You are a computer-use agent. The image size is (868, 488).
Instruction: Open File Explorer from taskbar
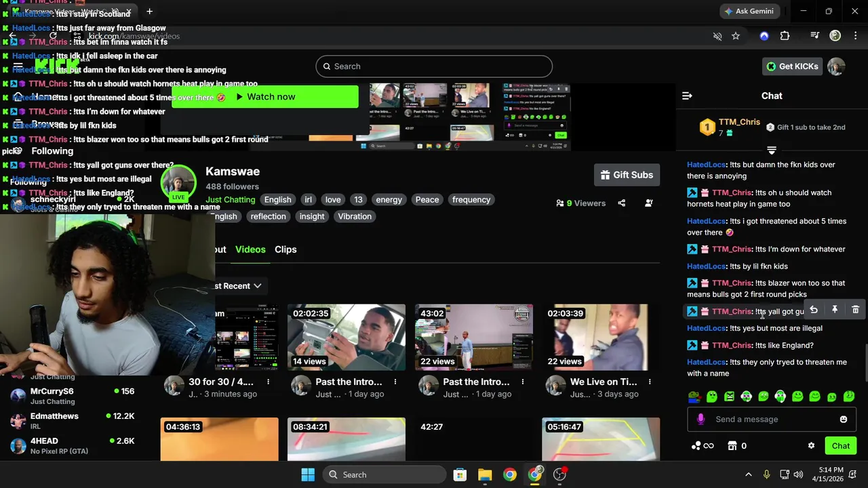pyautogui.click(x=485, y=474)
